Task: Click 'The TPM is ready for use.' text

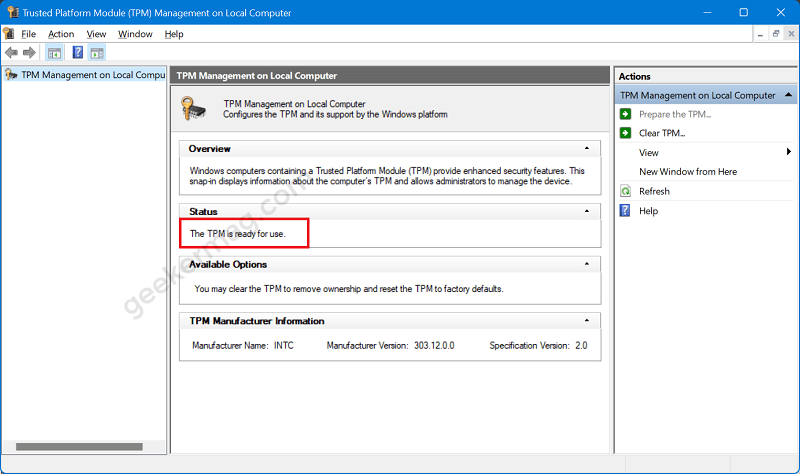Action: tap(238, 234)
